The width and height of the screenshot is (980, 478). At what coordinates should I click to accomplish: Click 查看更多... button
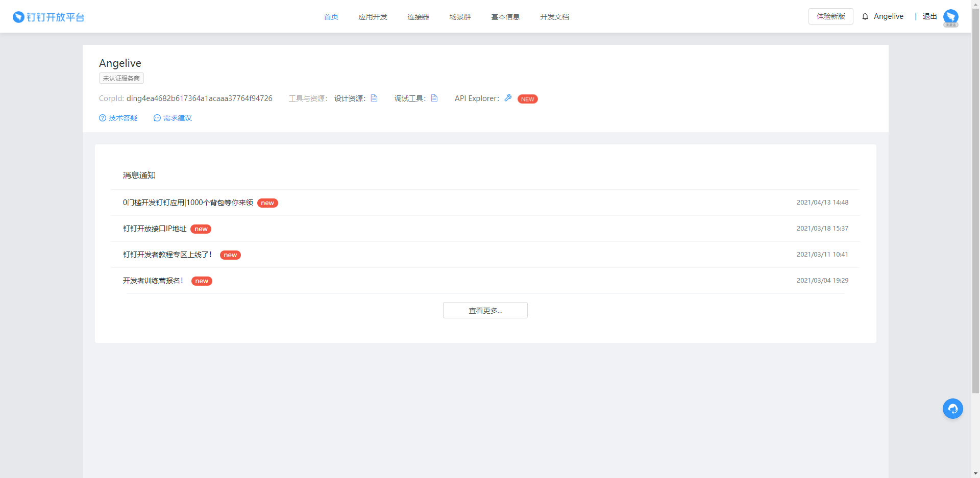(485, 310)
